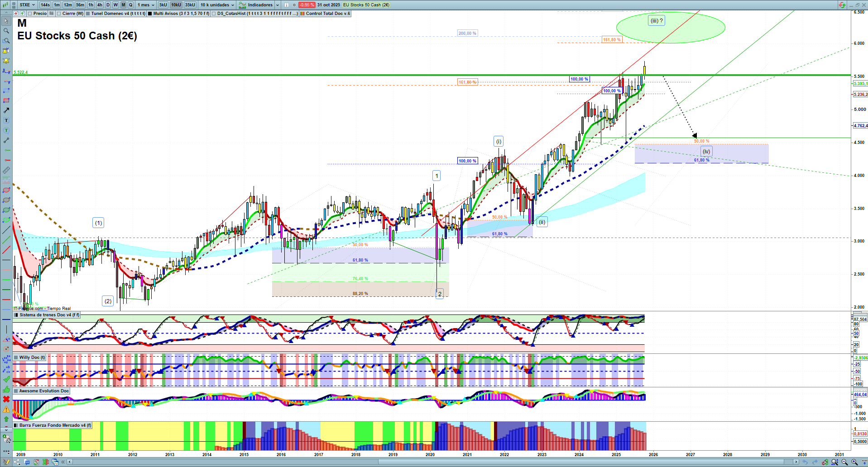The image size is (868, 467).
Task: Select the square text label tool
Action: tap(6, 120)
